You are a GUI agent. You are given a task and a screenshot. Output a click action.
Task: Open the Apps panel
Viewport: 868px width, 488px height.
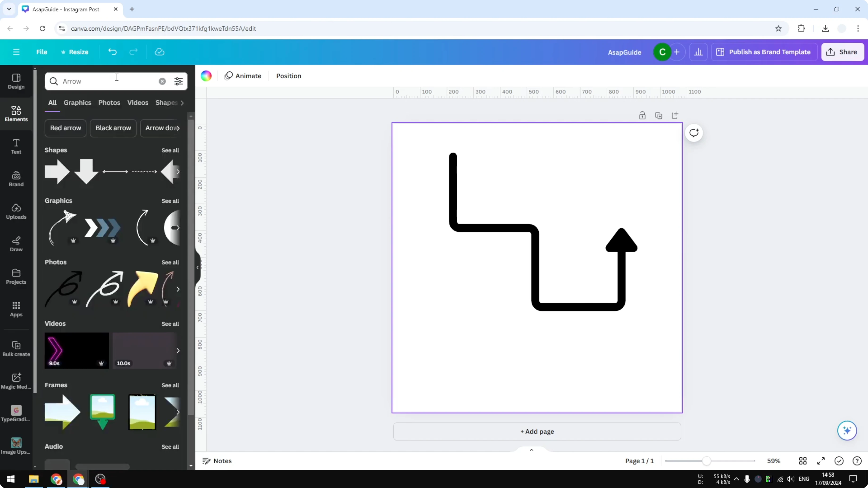(x=16, y=309)
